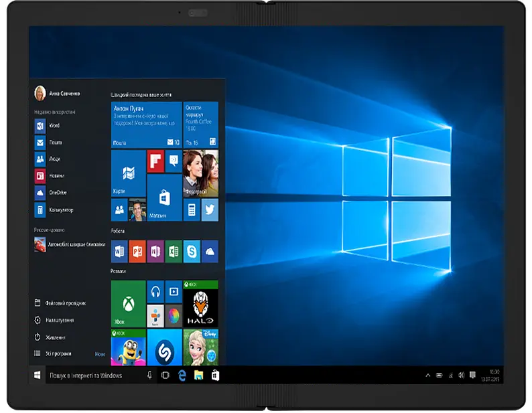Open File Explorer from Start menu

tap(60, 303)
